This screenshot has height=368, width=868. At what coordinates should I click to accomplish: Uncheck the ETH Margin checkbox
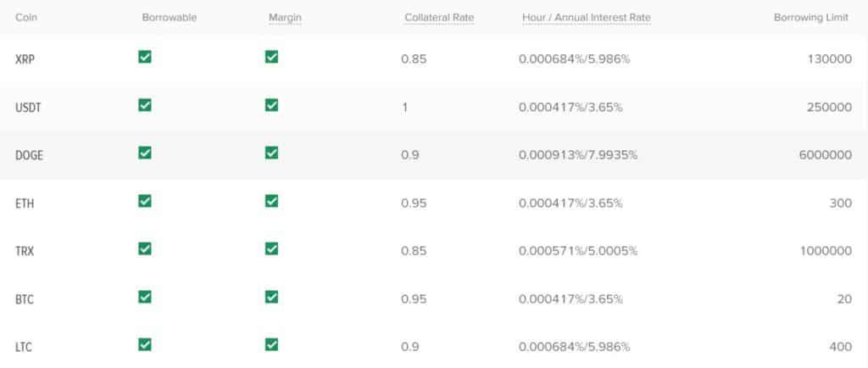pyautogui.click(x=271, y=201)
